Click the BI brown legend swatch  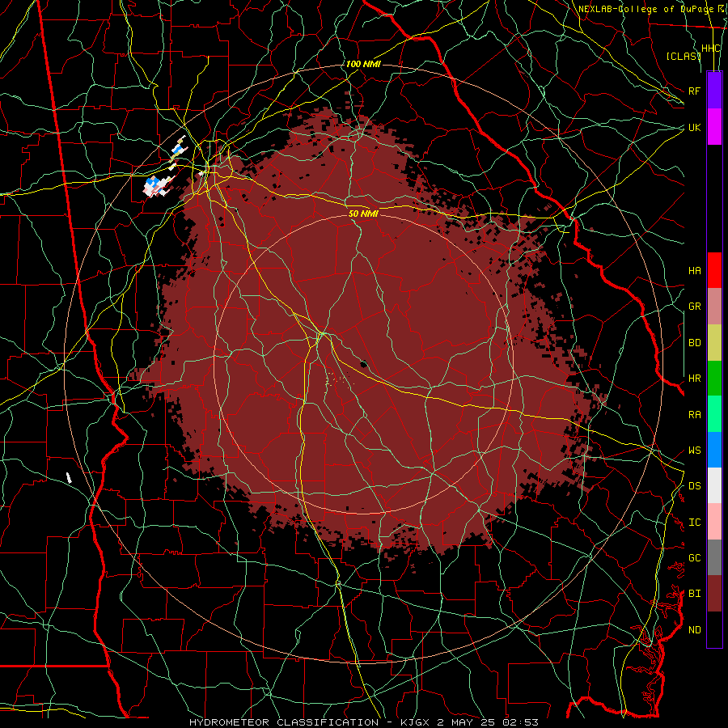714,594
